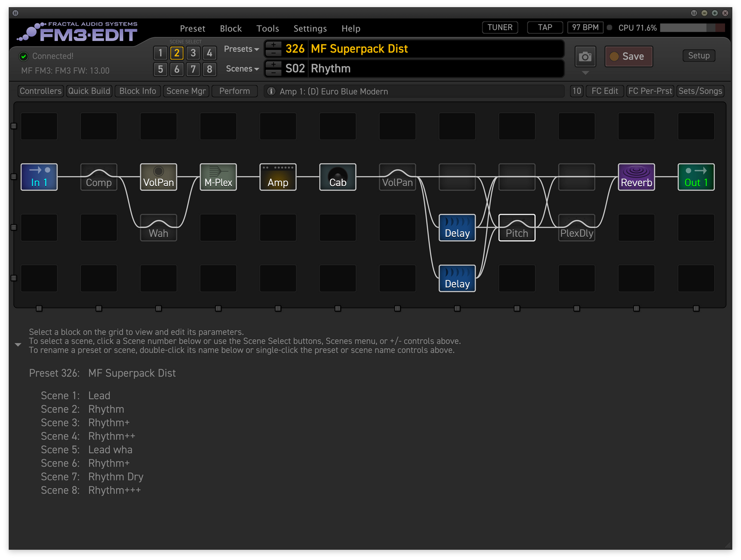Open the Help menu

(351, 29)
